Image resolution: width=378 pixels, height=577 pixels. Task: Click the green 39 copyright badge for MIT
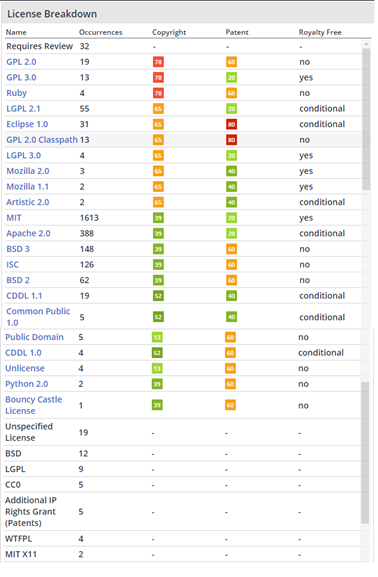pyautogui.click(x=158, y=218)
